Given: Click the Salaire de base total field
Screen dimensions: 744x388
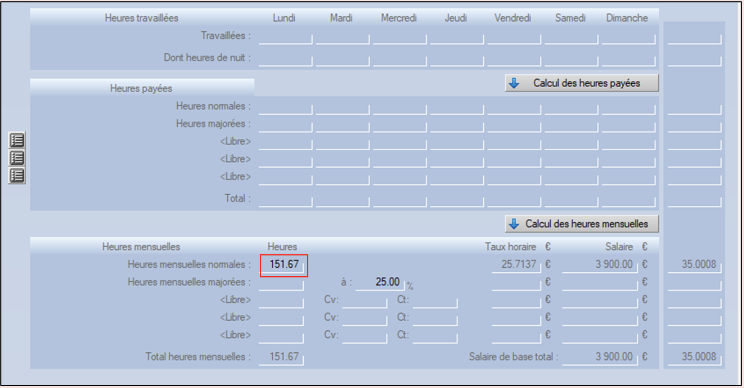Looking at the screenshot, I should 600,358.
